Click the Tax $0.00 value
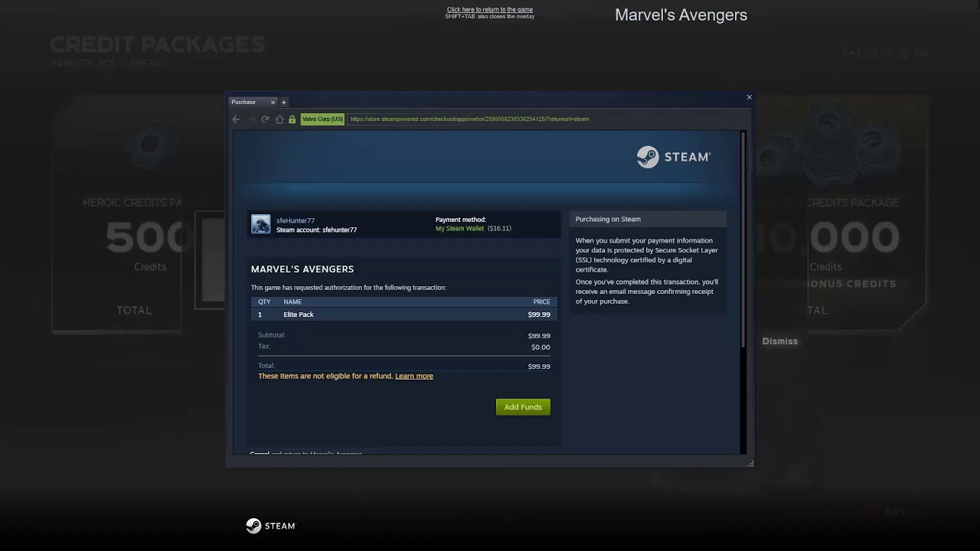This screenshot has height=551, width=980. click(x=541, y=347)
